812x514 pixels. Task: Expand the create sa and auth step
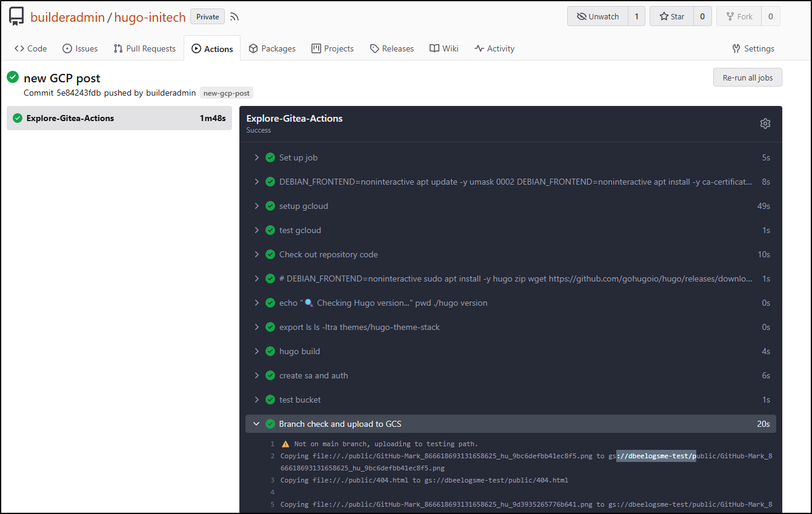coord(313,375)
